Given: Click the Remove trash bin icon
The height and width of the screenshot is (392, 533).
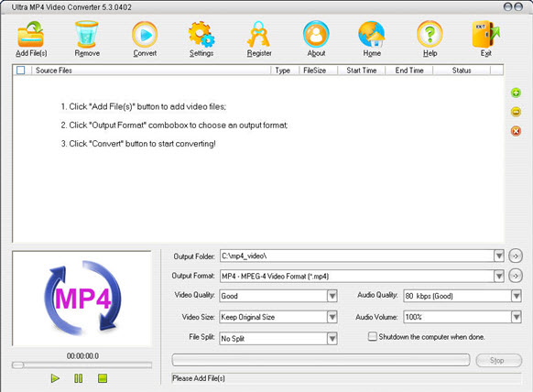Looking at the screenshot, I should click(x=87, y=34).
